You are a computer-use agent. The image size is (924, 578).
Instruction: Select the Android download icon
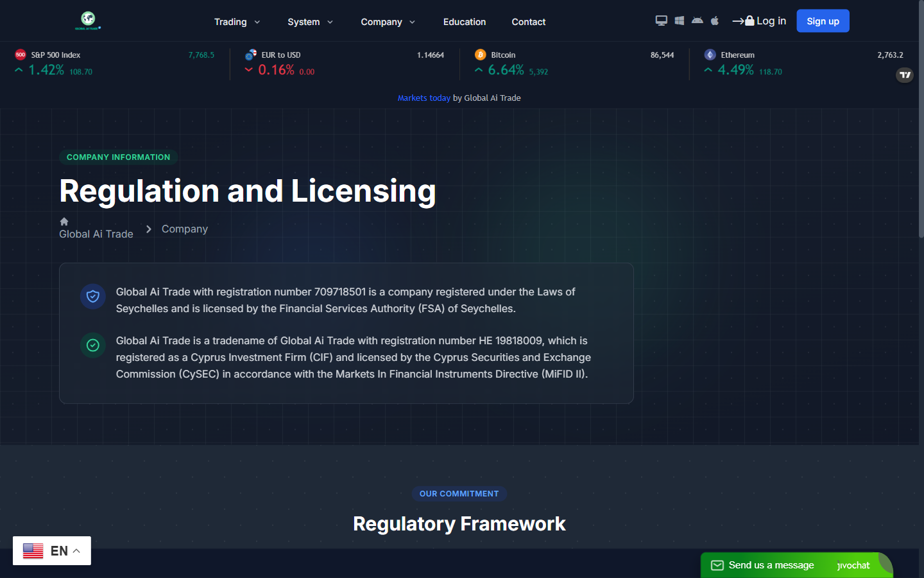[x=697, y=21]
